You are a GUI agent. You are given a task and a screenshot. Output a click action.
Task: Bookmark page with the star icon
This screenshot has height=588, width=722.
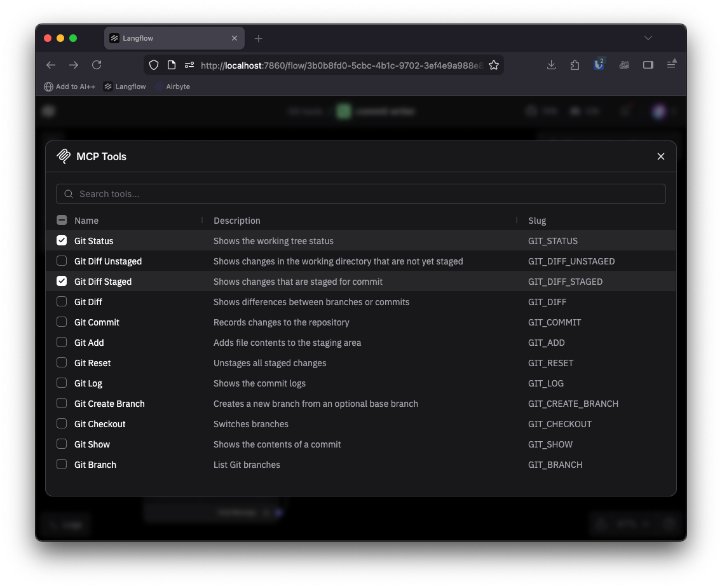click(x=494, y=65)
